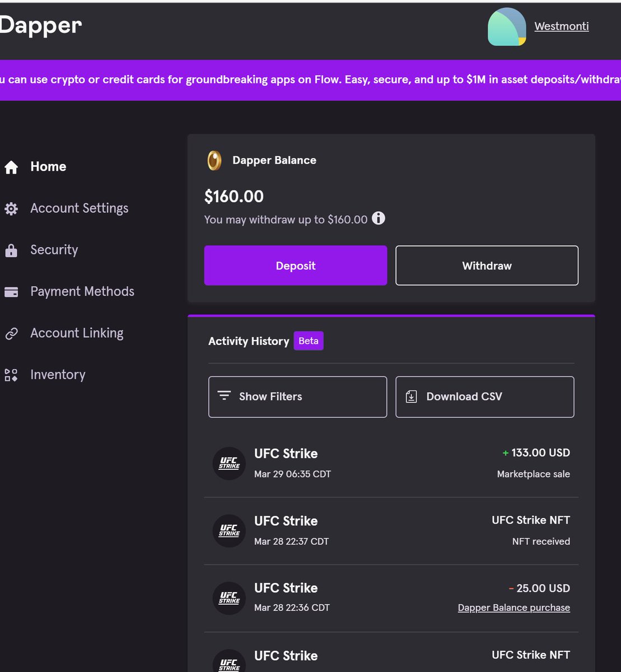Click the withdrawal info circle icon
Screen dimensions: 621x672
click(x=379, y=218)
